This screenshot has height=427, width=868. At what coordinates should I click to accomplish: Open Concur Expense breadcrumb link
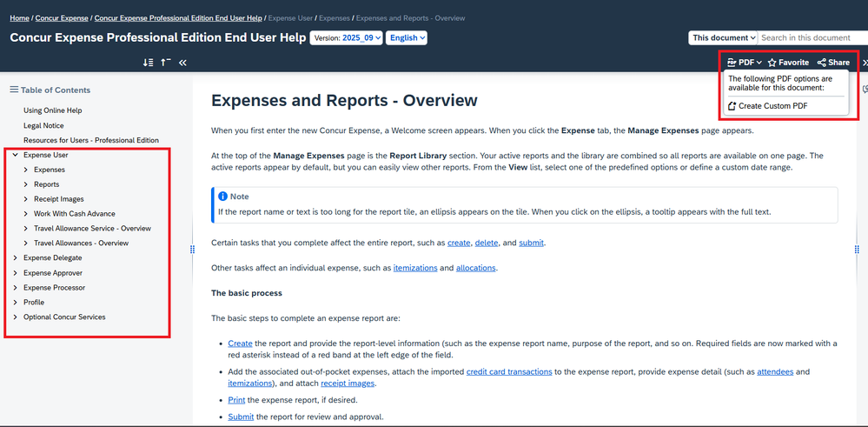(x=62, y=18)
